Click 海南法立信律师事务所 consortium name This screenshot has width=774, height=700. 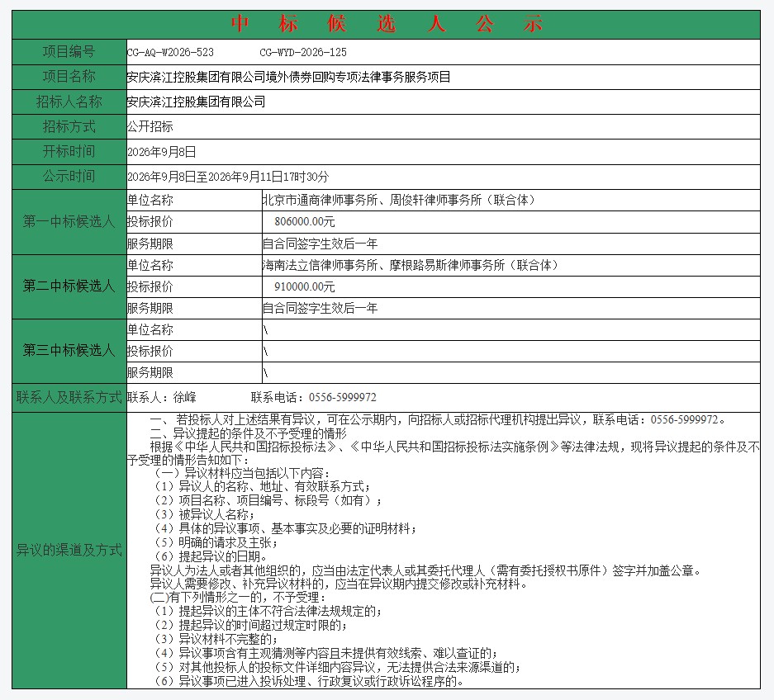coord(411,266)
